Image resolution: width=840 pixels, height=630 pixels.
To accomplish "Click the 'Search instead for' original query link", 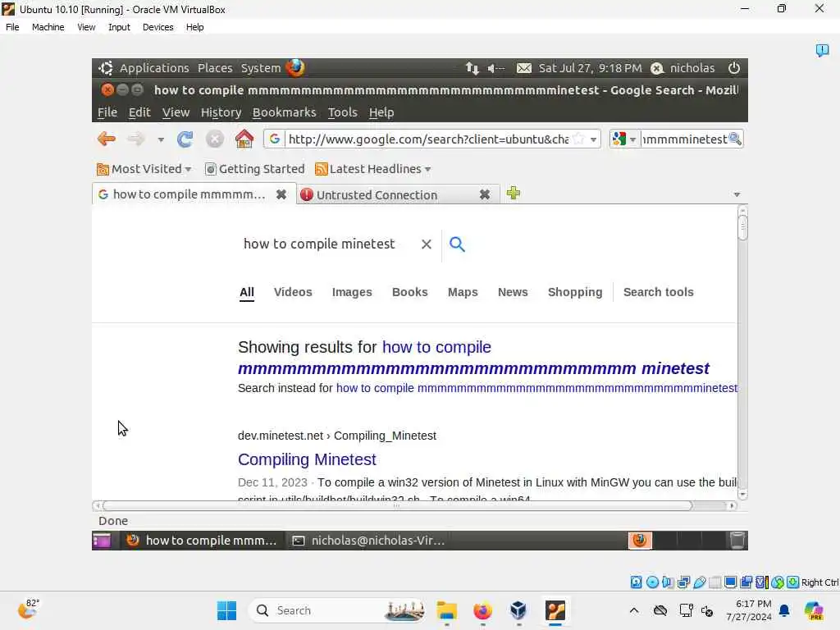I will coord(536,388).
